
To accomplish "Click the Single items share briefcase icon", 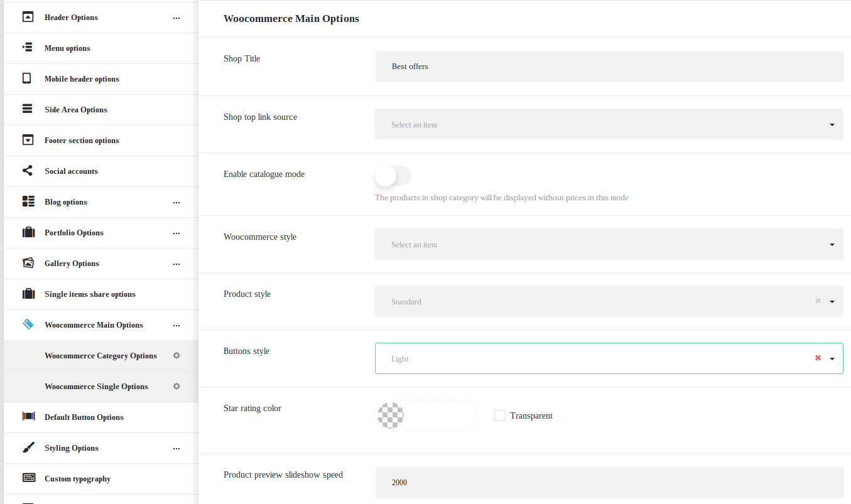I will click(x=28, y=294).
